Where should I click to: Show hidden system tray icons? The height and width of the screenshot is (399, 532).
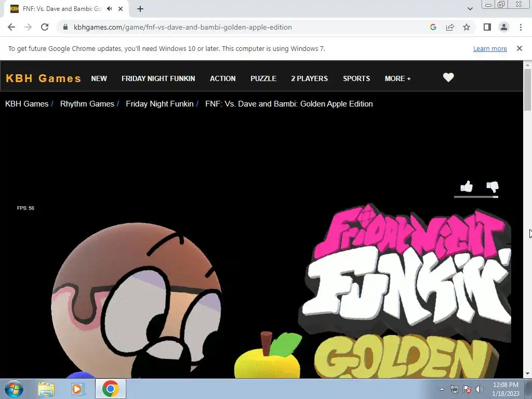click(x=442, y=389)
